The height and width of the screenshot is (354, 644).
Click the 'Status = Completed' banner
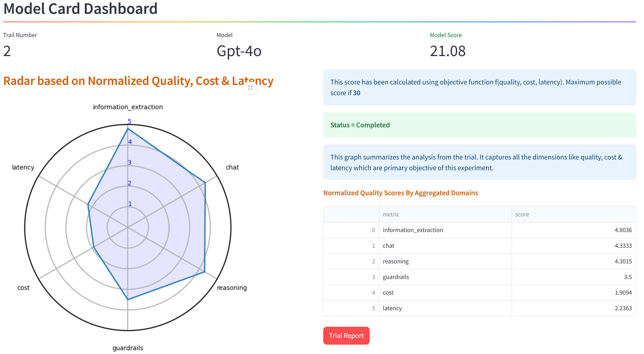coord(360,125)
